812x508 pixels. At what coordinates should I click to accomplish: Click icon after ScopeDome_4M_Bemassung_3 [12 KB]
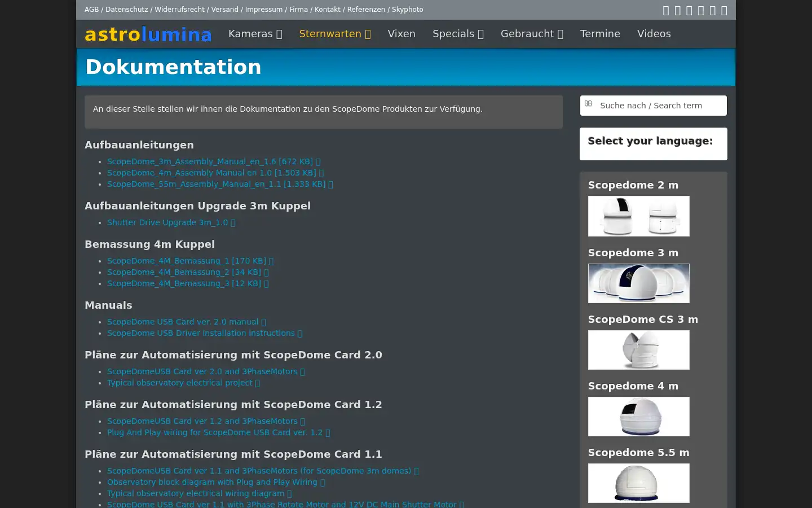(266, 283)
